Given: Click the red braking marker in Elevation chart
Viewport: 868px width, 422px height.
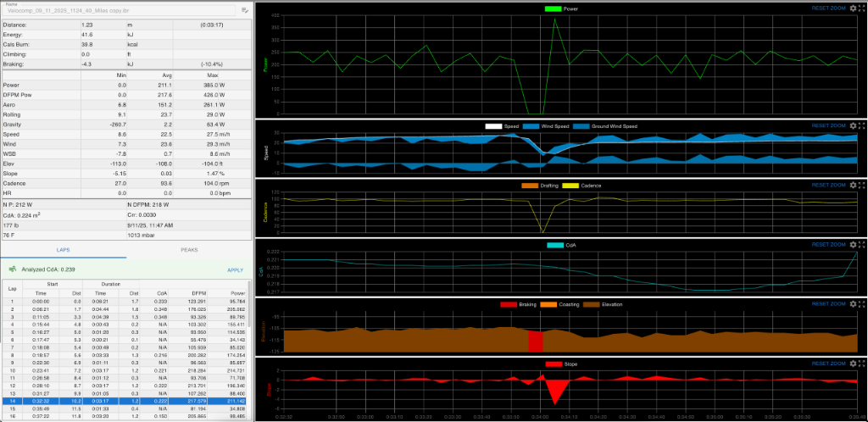Looking at the screenshot, I should click(x=536, y=341).
